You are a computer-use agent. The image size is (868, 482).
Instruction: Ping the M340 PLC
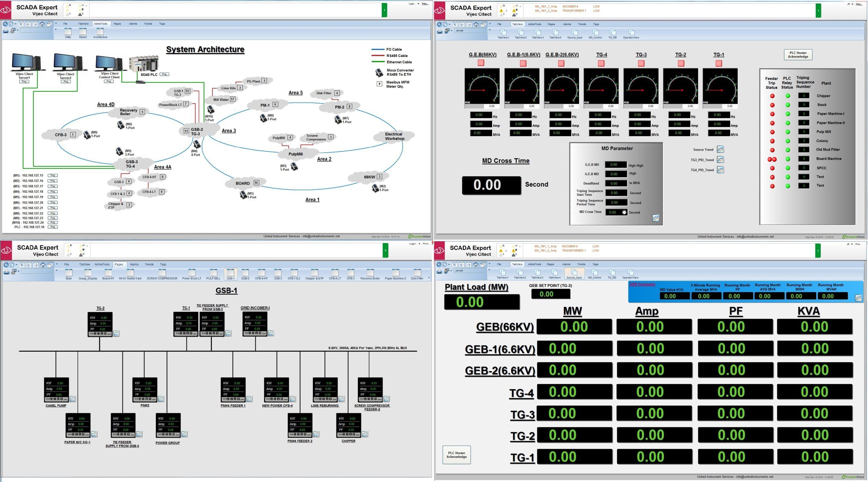click(x=164, y=74)
